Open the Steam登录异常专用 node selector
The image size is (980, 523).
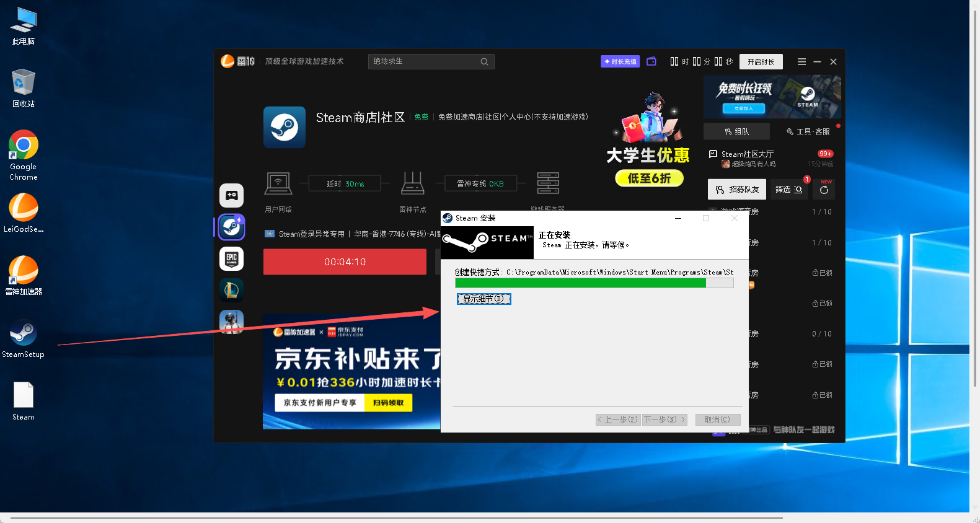(351, 234)
